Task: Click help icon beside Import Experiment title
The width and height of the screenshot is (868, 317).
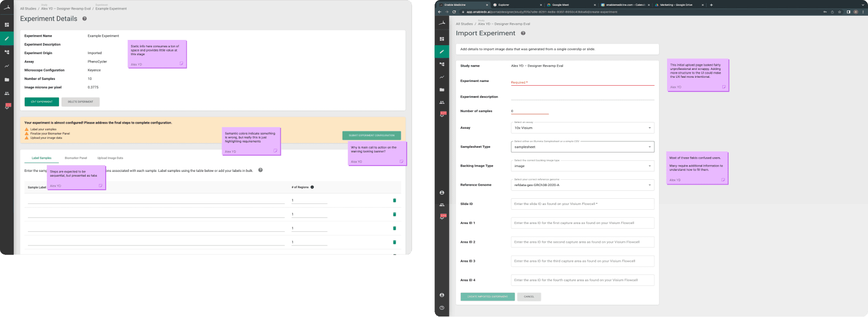Action: pos(523,33)
